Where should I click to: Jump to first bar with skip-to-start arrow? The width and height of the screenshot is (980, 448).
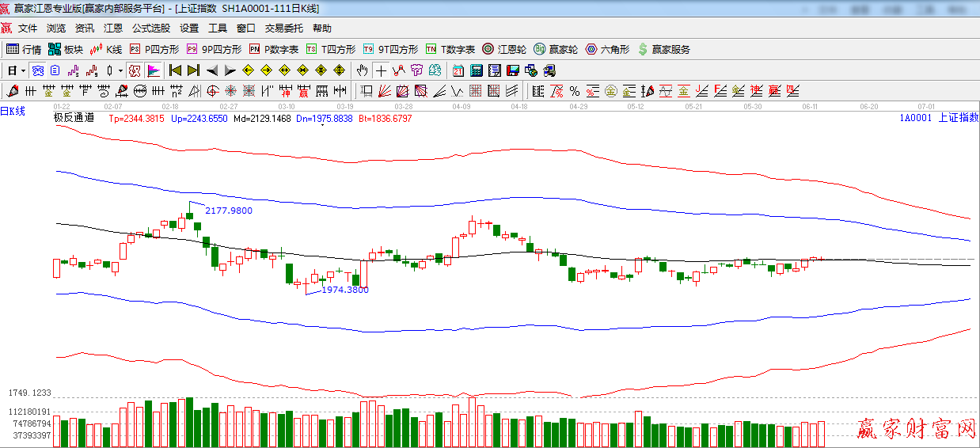click(x=176, y=70)
